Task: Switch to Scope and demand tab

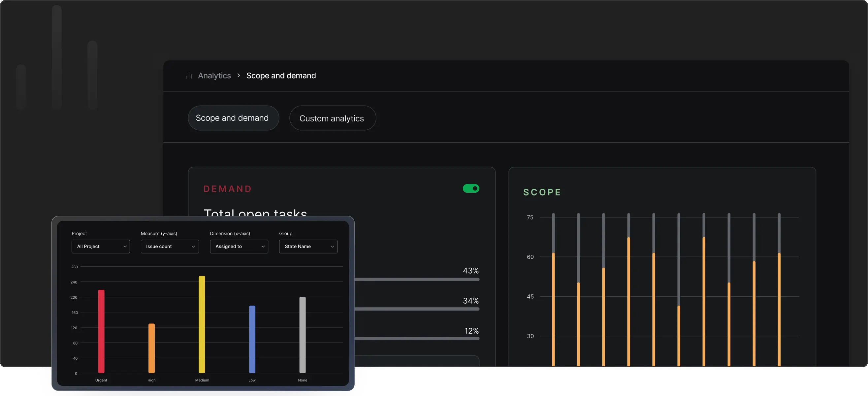Action: (x=233, y=118)
